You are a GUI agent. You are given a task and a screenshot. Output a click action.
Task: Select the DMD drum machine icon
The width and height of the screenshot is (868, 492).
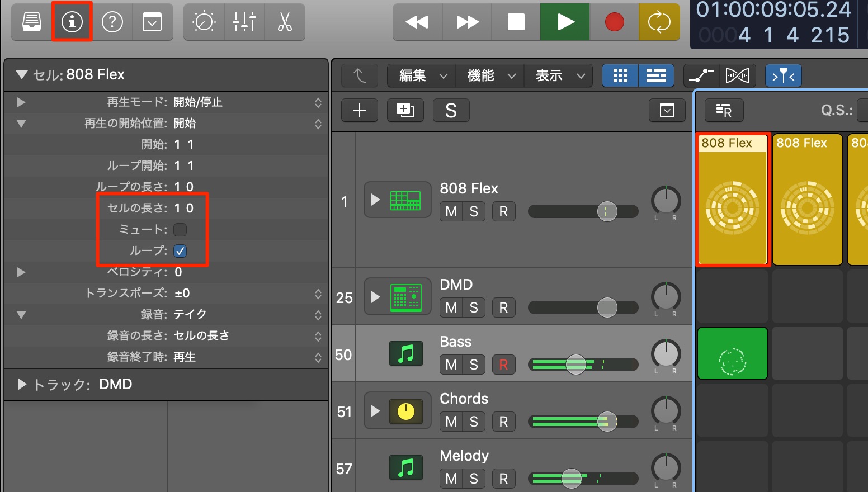[x=406, y=297]
